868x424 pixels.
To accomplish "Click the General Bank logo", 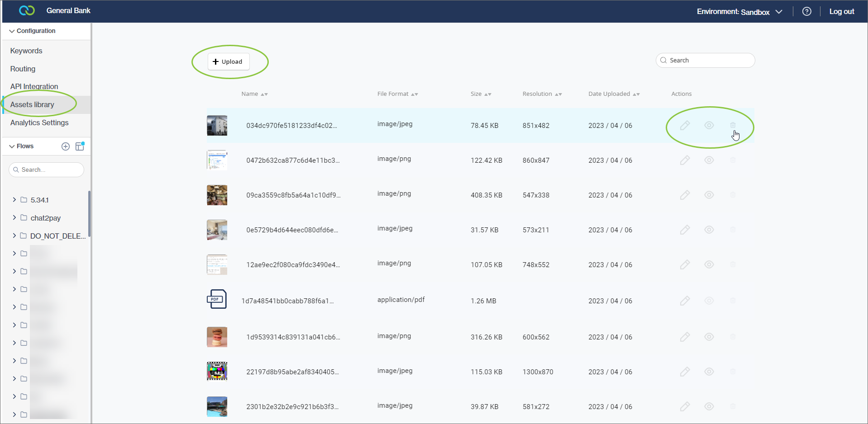I will 27,10.
